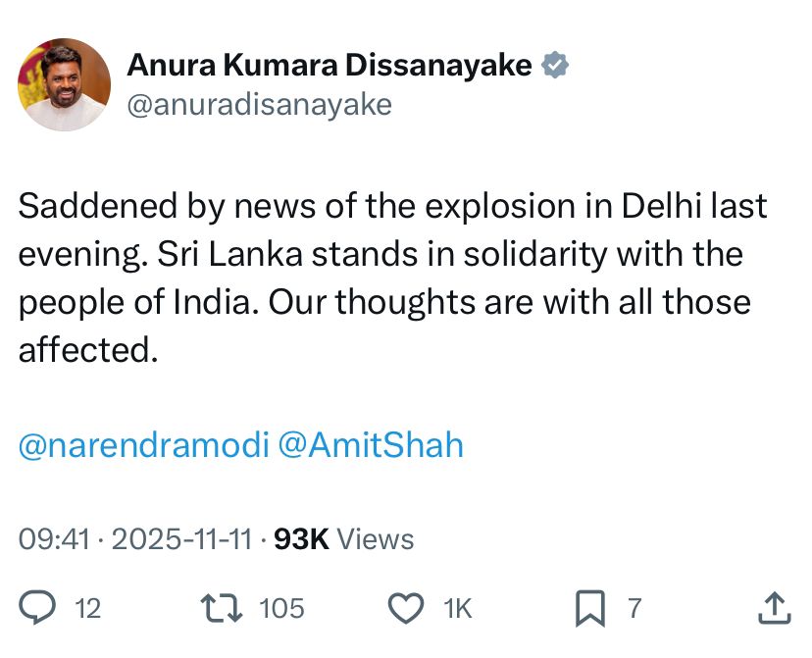Open the @narendramodi mention

pos(143,445)
